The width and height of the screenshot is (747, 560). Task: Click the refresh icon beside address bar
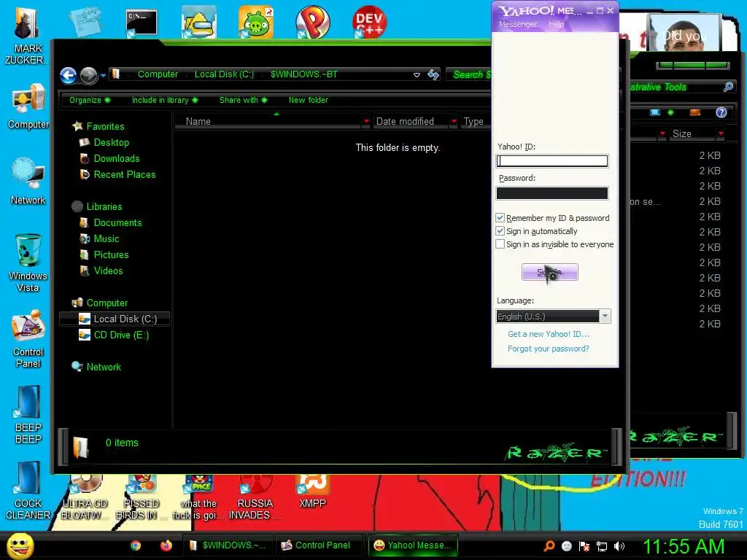click(x=433, y=75)
